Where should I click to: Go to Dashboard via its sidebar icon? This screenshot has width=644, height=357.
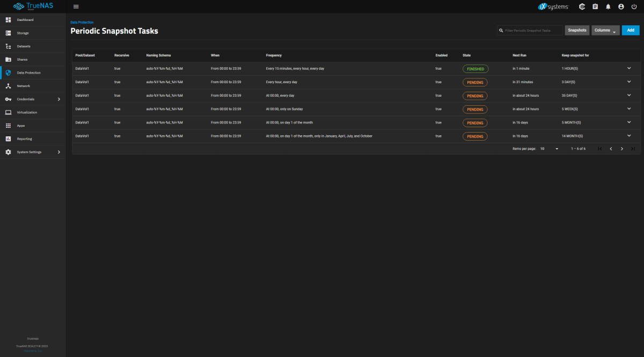(x=8, y=20)
